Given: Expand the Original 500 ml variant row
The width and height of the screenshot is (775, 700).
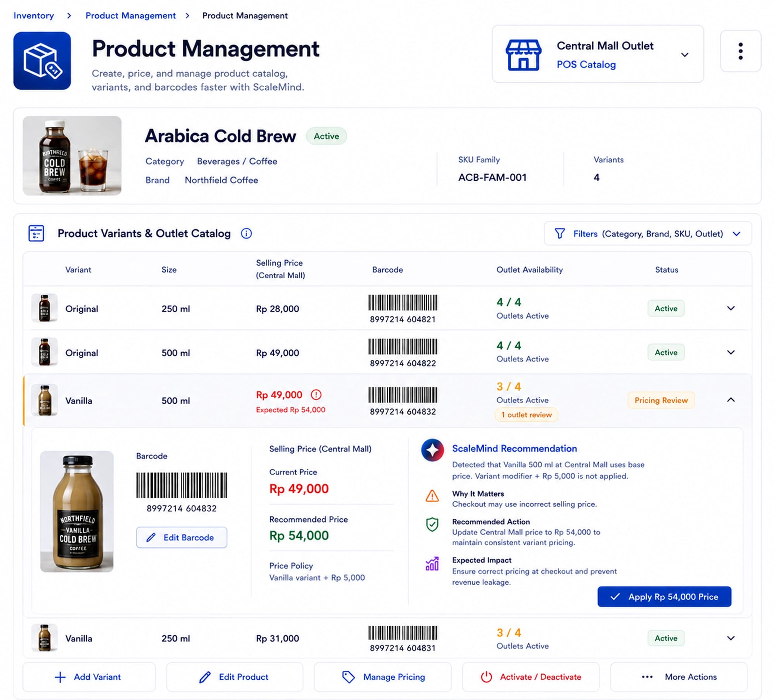Looking at the screenshot, I should 731,352.
